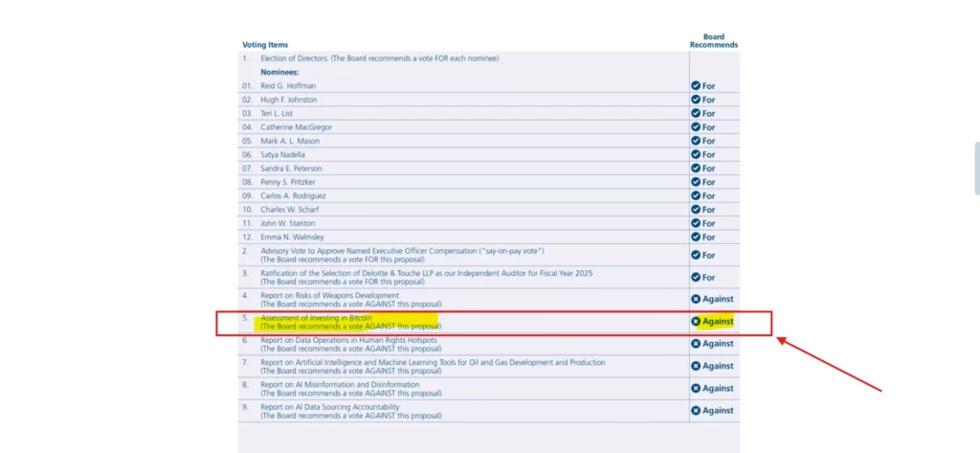Select nominee name 'Teri L. List'
Viewport: 980px width, 453px height.
pyautogui.click(x=277, y=113)
